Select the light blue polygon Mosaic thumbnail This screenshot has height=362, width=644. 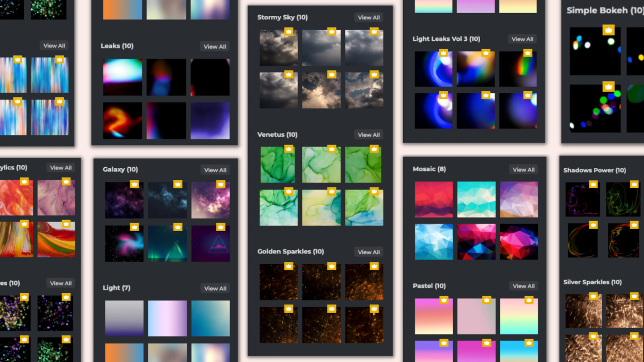tap(433, 242)
